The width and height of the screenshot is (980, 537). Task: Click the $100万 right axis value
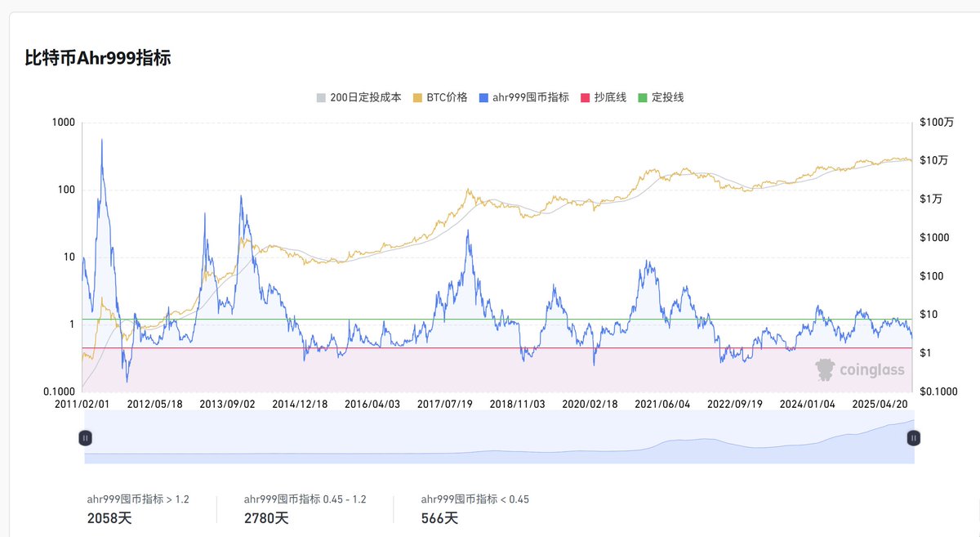pos(936,123)
